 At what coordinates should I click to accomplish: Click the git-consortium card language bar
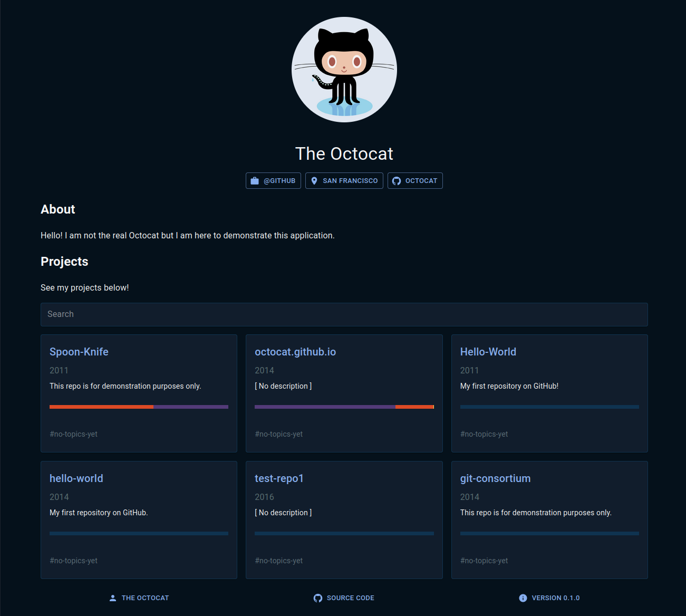[549, 534]
